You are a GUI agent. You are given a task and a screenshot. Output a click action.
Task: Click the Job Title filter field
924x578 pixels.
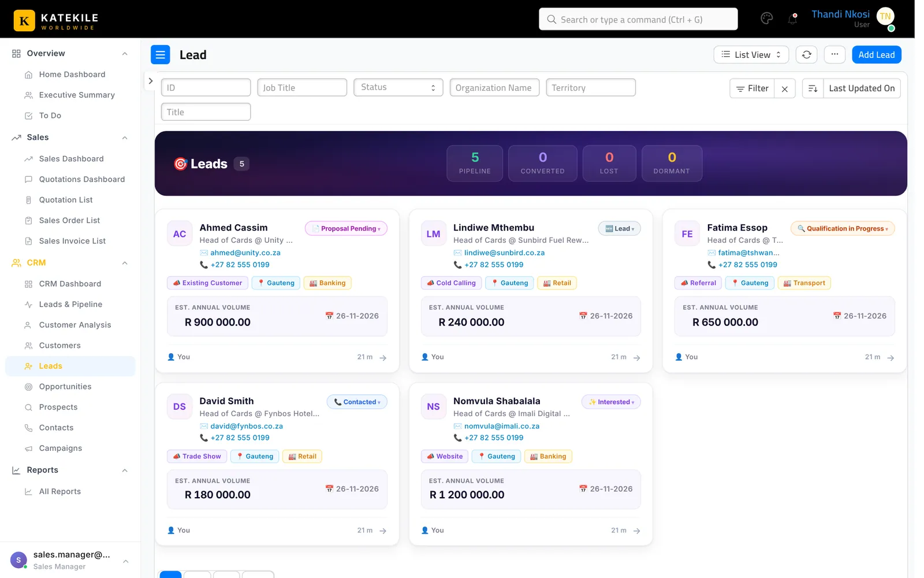pyautogui.click(x=302, y=87)
